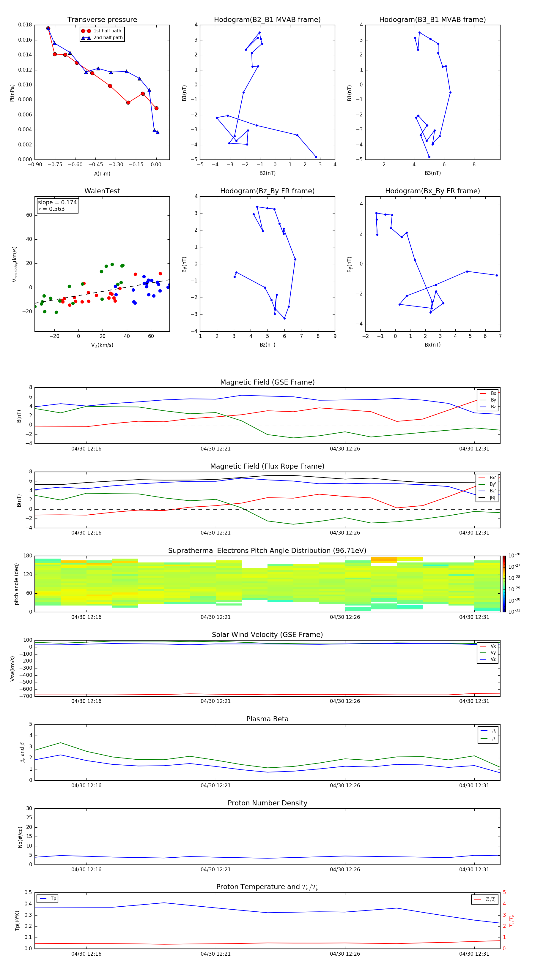Click the 'Magnetic Field (GSE Frame)' title
Screen dimensions: 535x980
coord(267,382)
